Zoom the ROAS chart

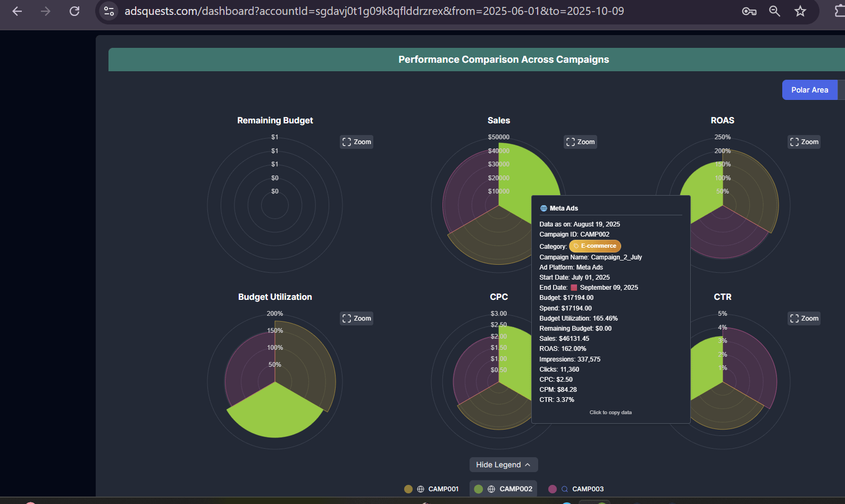tap(804, 142)
